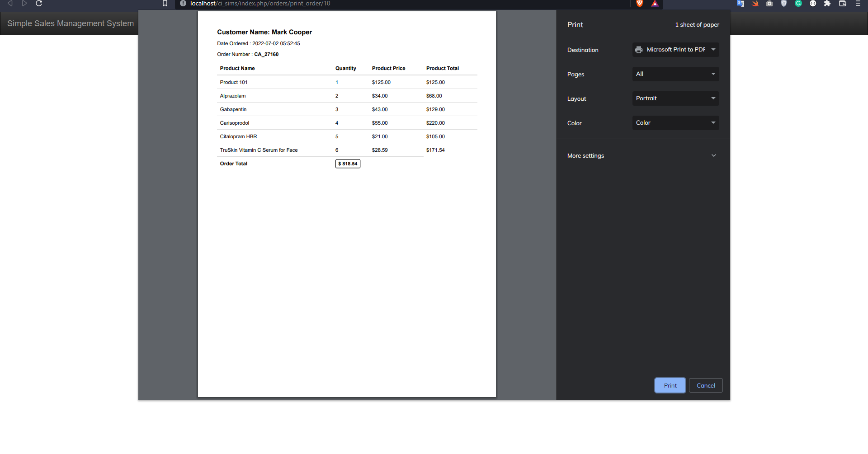Click the orange swift bird extension icon
The height and width of the screenshot is (454, 868).
point(755,3)
